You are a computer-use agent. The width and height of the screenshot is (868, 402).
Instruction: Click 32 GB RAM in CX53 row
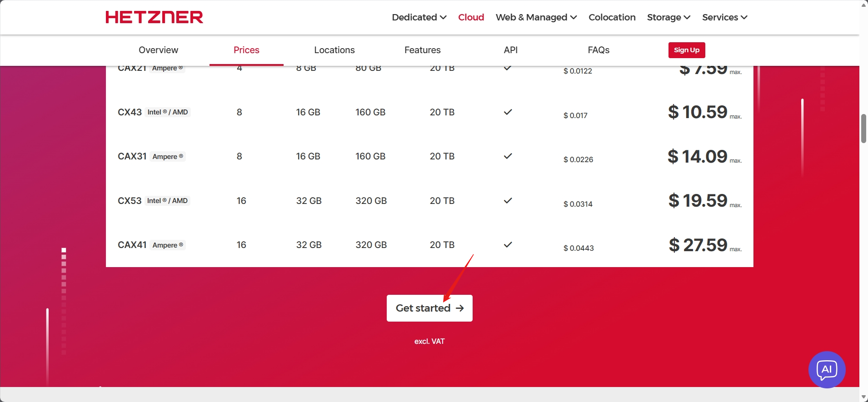click(x=309, y=201)
